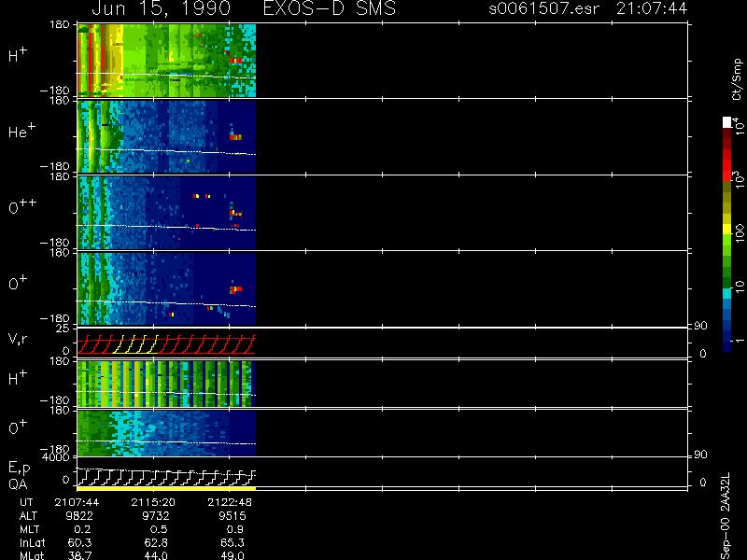Select the rotated "Sep-00 2AA32L" text

[726, 516]
